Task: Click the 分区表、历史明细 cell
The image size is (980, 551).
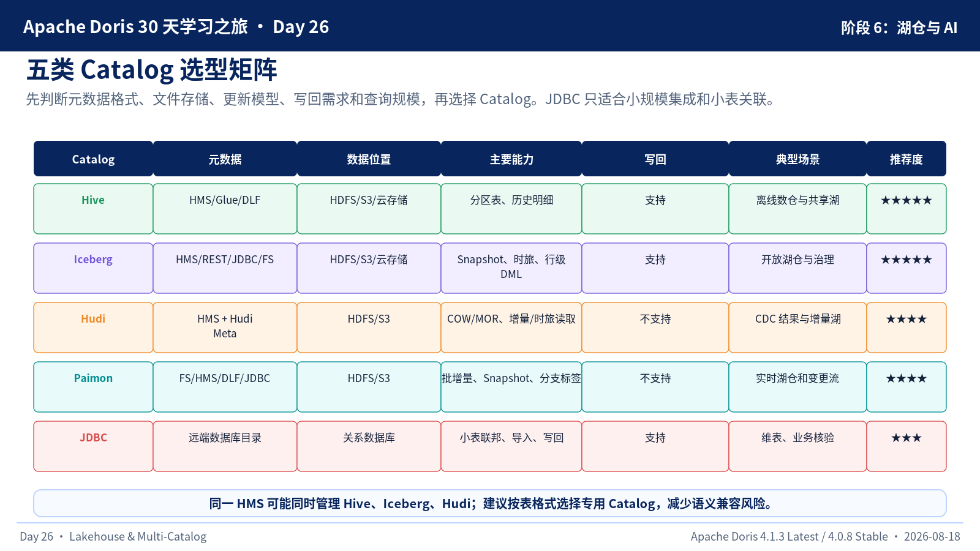Action: click(x=511, y=209)
